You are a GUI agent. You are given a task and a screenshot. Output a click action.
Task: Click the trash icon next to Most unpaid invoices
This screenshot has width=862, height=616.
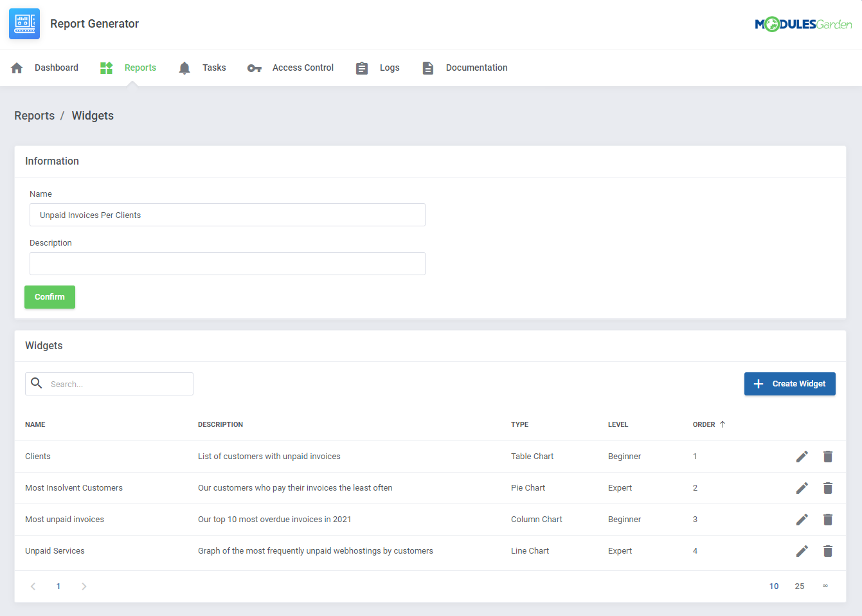[x=828, y=519]
